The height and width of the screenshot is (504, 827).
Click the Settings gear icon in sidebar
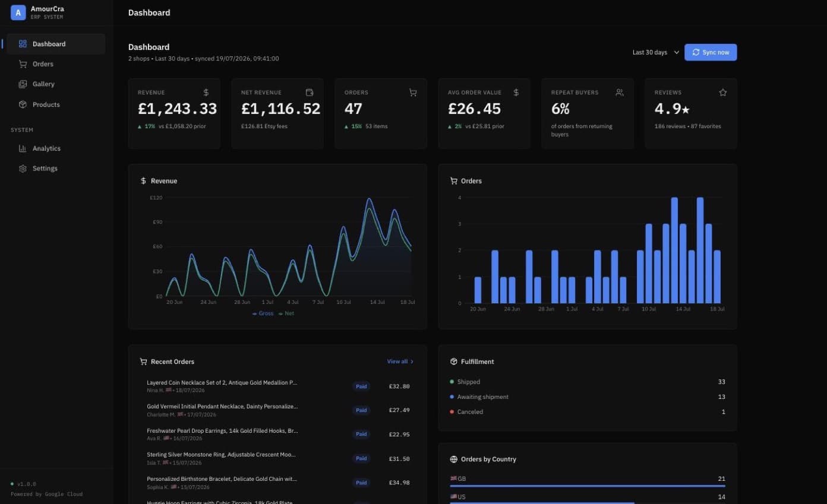[x=23, y=169]
